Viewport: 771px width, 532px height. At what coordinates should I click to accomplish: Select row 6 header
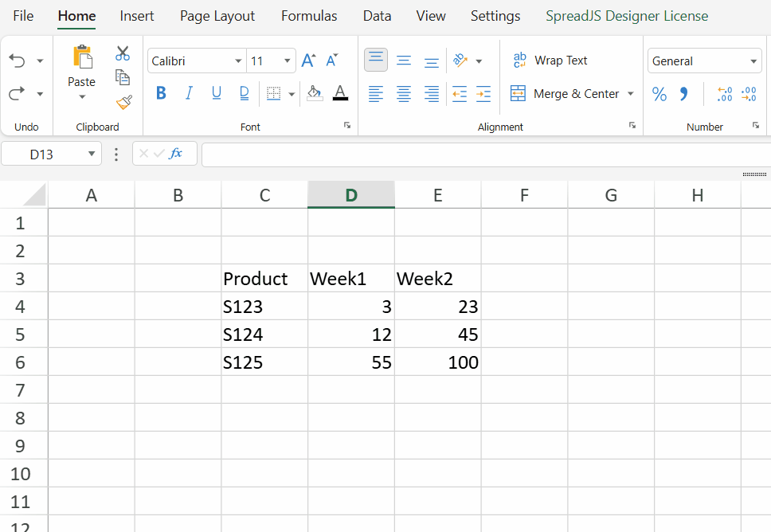(x=24, y=362)
